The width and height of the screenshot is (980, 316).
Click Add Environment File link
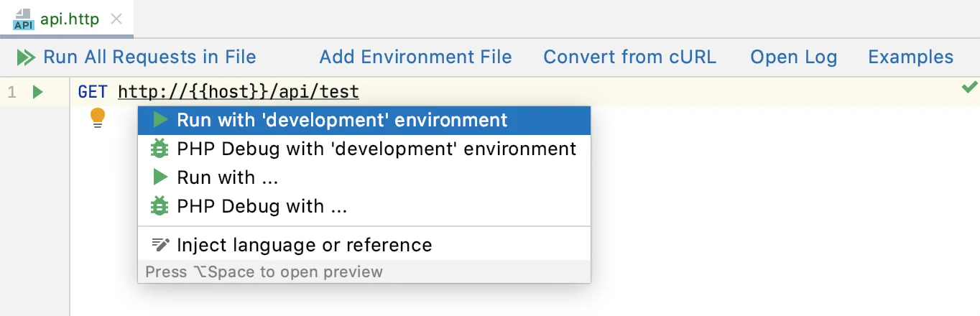pos(415,57)
